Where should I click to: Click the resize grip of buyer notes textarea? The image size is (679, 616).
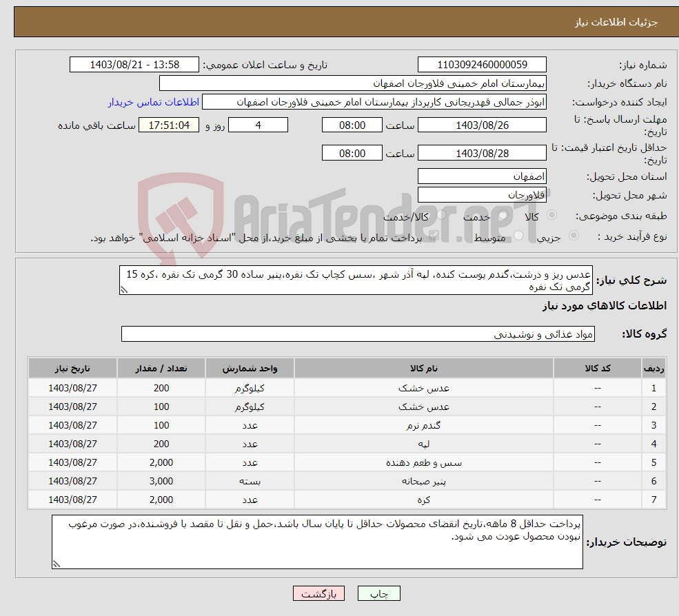(57, 564)
